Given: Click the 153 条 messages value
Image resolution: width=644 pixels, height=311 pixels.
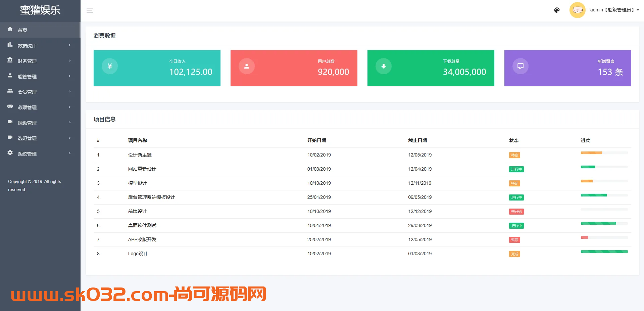Looking at the screenshot, I should (610, 72).
